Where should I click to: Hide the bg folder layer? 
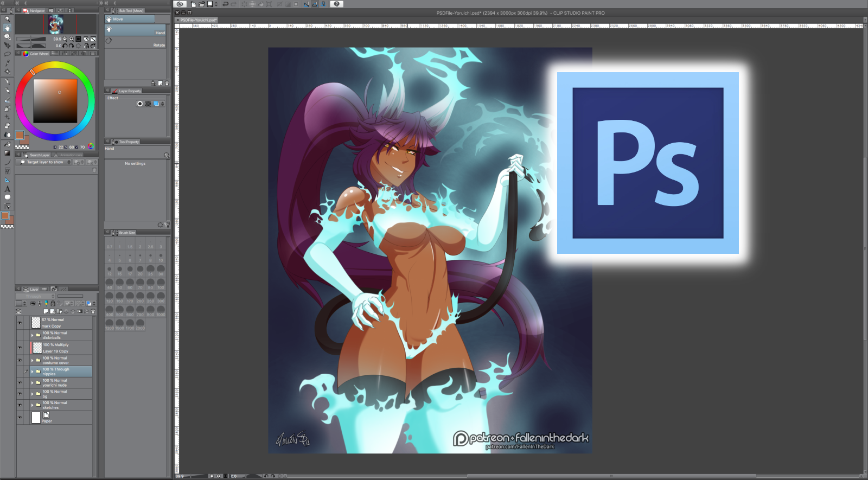click(x=20, y=394)
